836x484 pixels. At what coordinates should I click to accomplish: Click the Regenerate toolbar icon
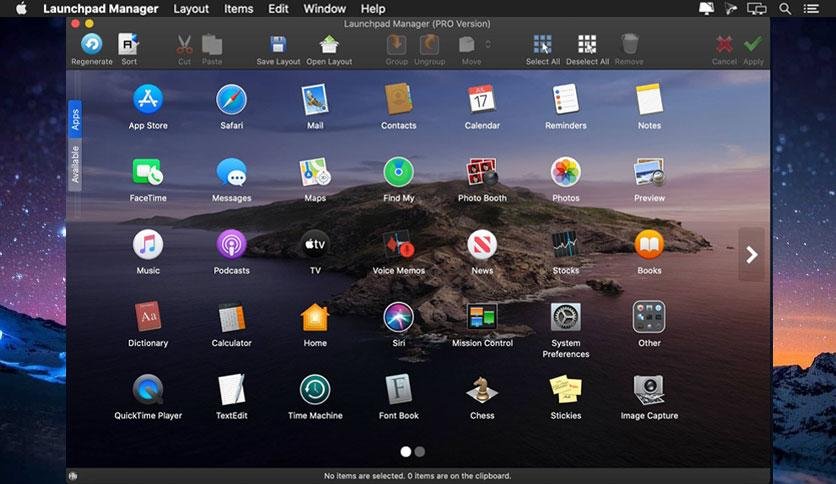[x=92, y=44]
